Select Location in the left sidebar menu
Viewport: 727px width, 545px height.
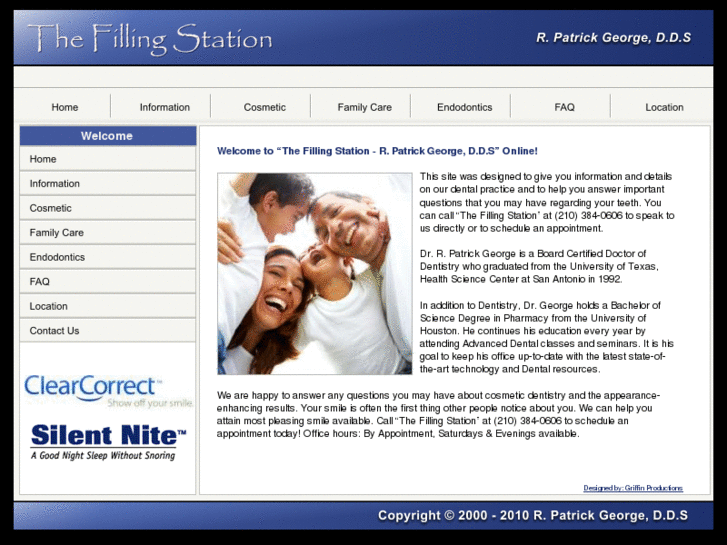click(108, 306)
